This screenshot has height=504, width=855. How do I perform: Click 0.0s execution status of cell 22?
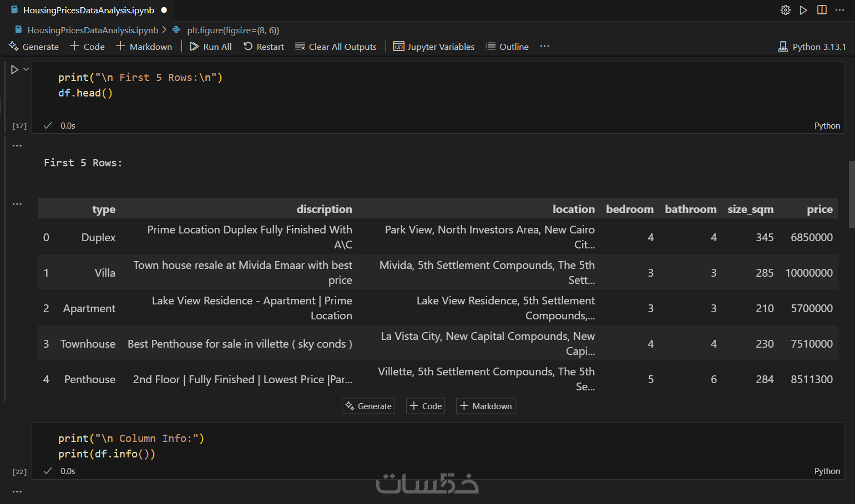pos(68,471)
